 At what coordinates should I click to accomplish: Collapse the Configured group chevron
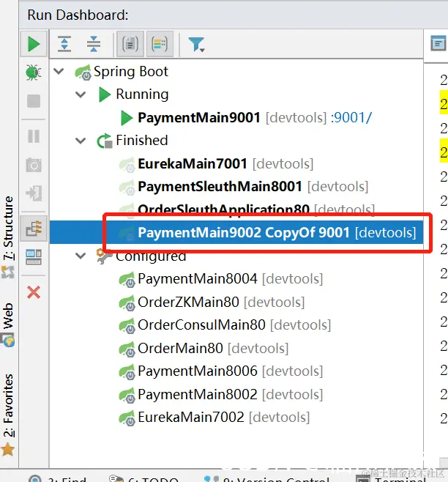[81, 256]
